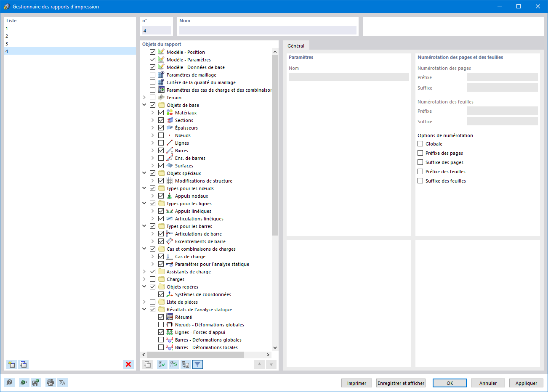Click the Matériaux icon in tree
The height and width of the screenshot is (392, 548).
170,113
